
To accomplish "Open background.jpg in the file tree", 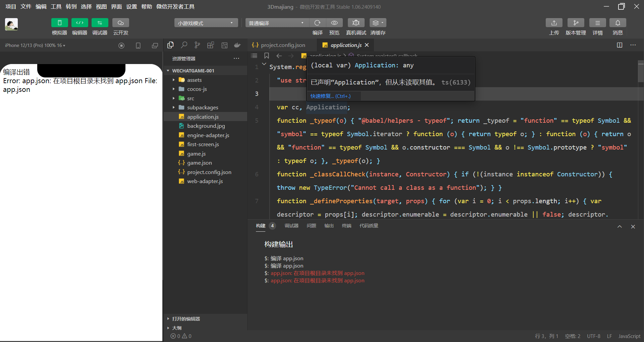I will pos(205,126).
